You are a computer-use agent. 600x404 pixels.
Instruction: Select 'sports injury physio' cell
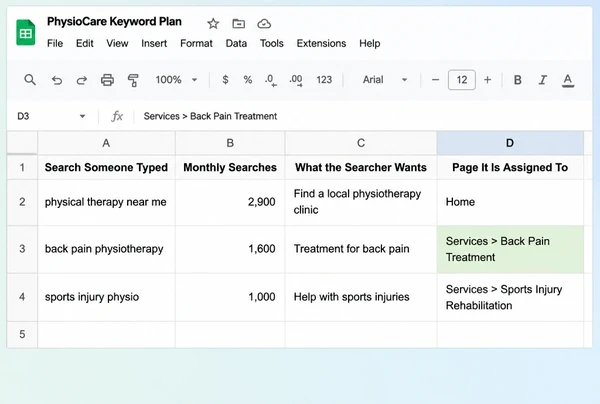coord(106,297)
